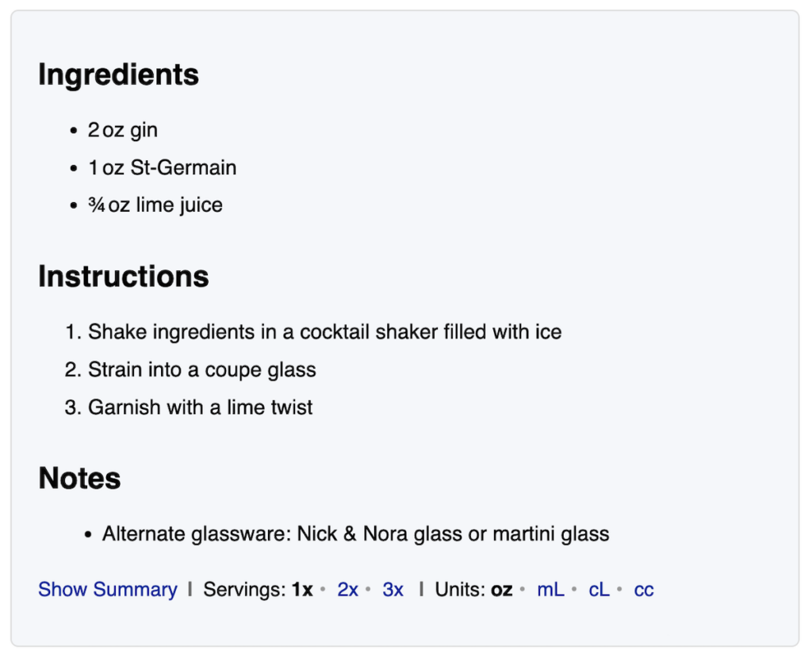812x658 pixels.
Task: Click the Ingredients heading
Action: tap(117, 75)
